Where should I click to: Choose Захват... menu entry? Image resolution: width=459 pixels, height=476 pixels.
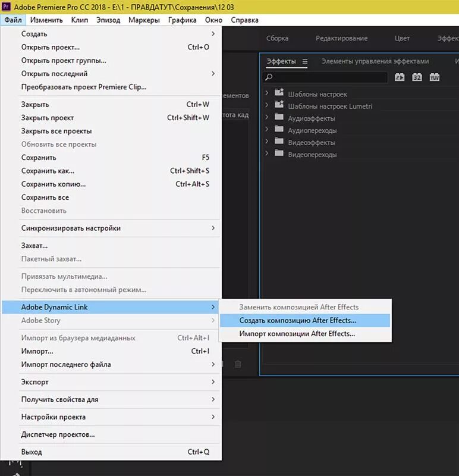pos(111,246)
